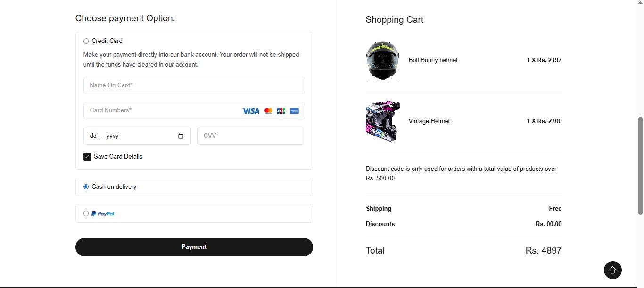Click the page vertical scrollbar thumb
The height and width of the screenshot is (288, 644).
(x=640, y=165)
